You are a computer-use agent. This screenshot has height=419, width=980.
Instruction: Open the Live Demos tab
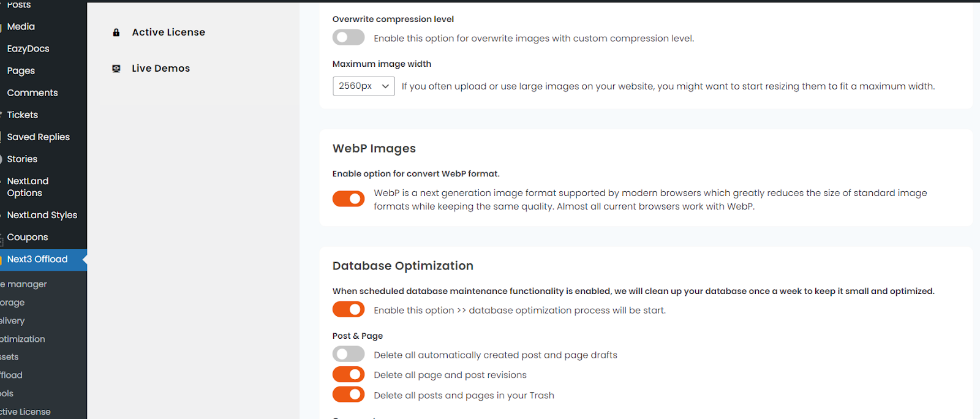tap(160, 69)
